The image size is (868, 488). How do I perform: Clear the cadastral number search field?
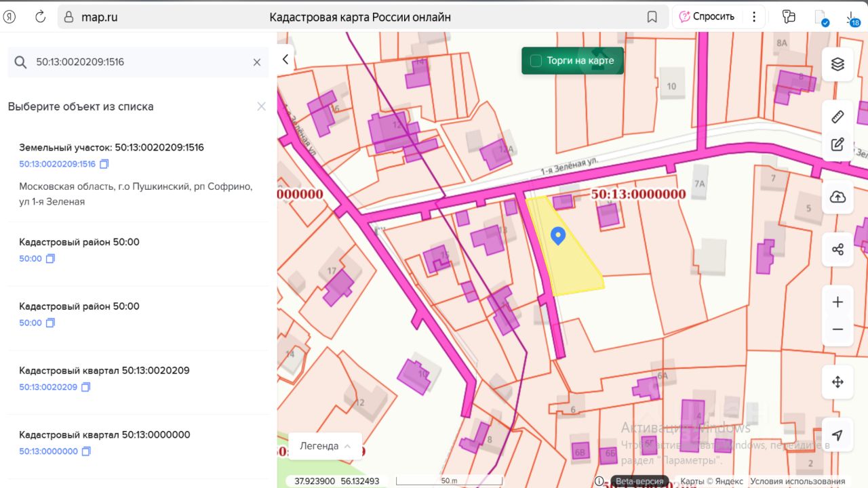[x=257, y=62]
